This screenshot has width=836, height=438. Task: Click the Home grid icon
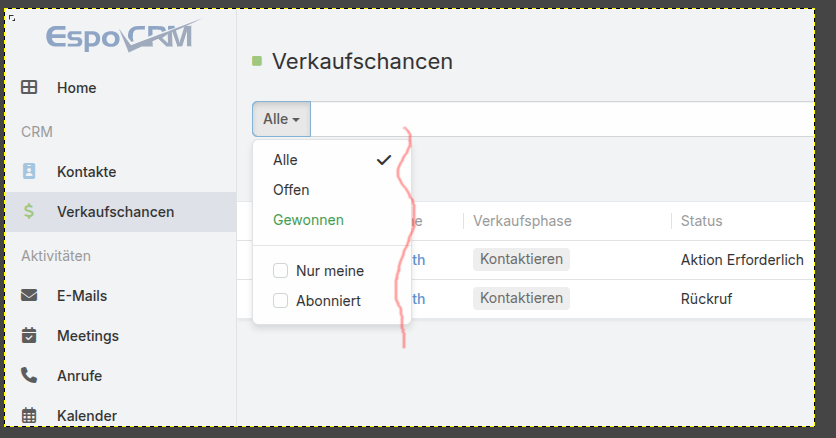29,88
